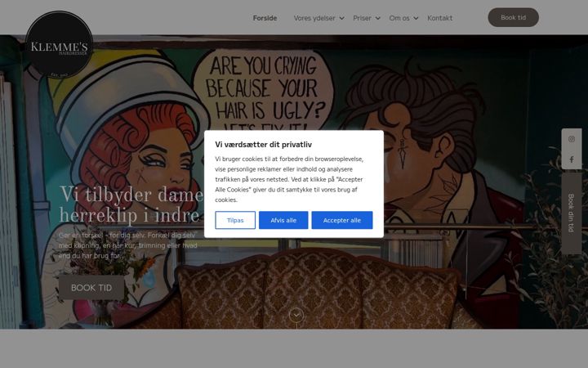
Task: Click the Klemme's Hairdresser logo
Action: pyautogui.click(x=60, y=44)
